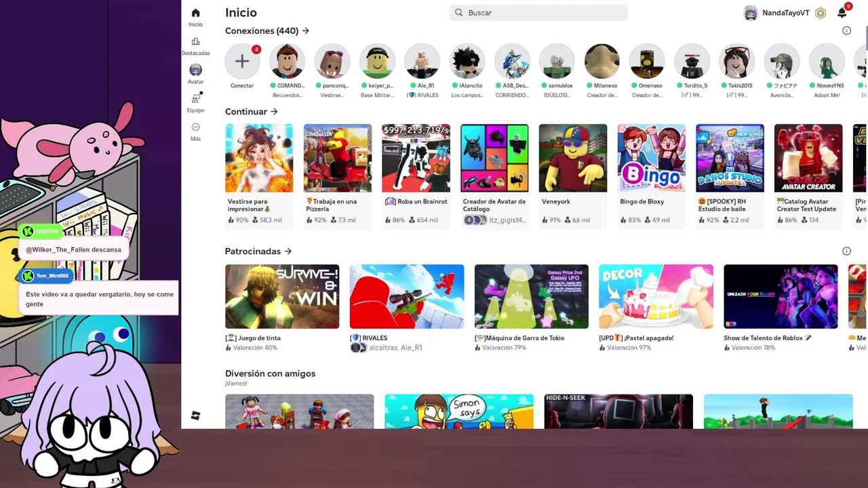The height and width of the screenshot is (488, 868).
Task: Open ASB_Des... friend avatar
Action: pos(511,62)
